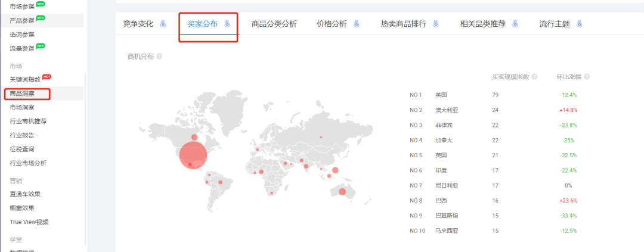Select 市场洞察 from the sidebar menu

(22, 107)
